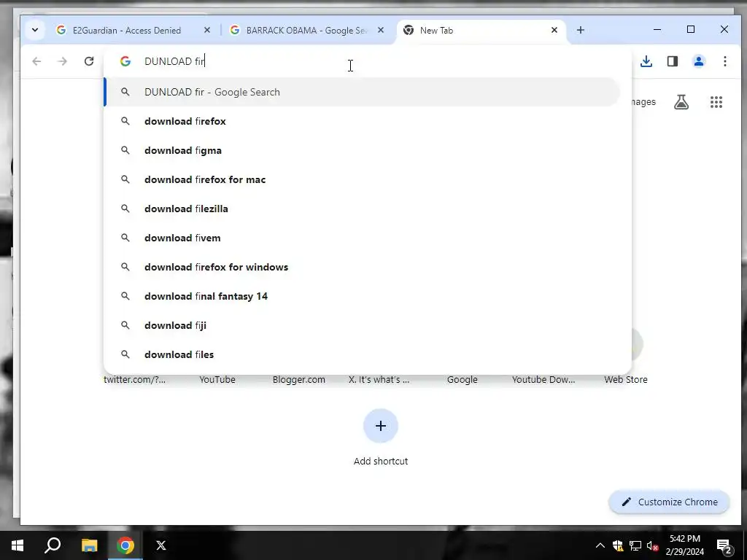The width and height of the screenshot is (747, 560).
Task: Open the Blogger.com shortcut
Action: pos(298,379)
